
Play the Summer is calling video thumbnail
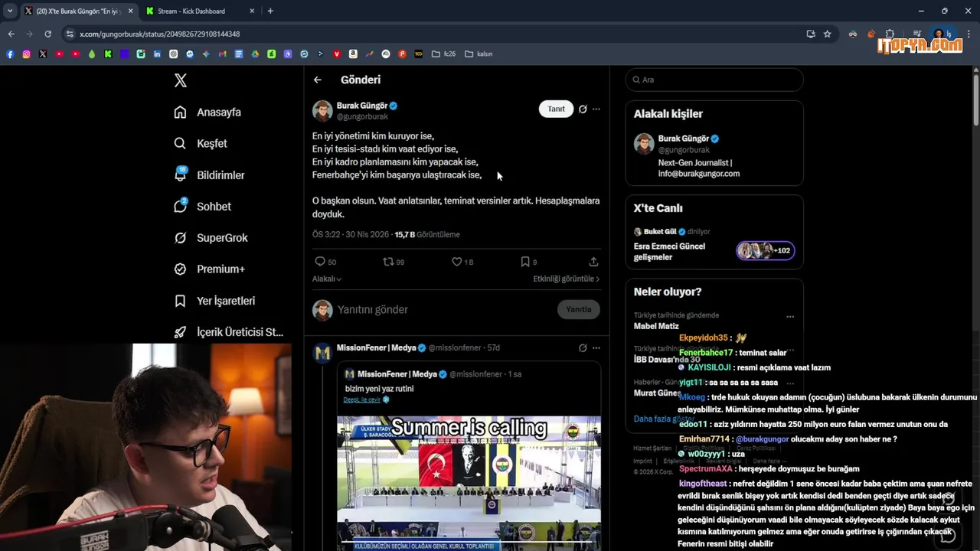(x=469, y=483)
